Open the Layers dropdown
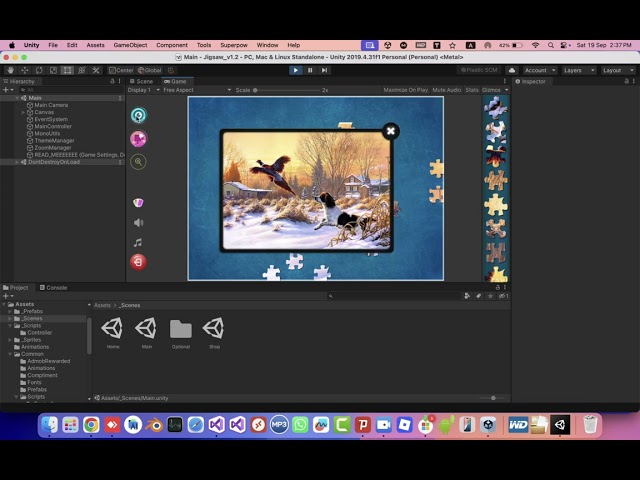640x480 pixels. tap(579, 70)
